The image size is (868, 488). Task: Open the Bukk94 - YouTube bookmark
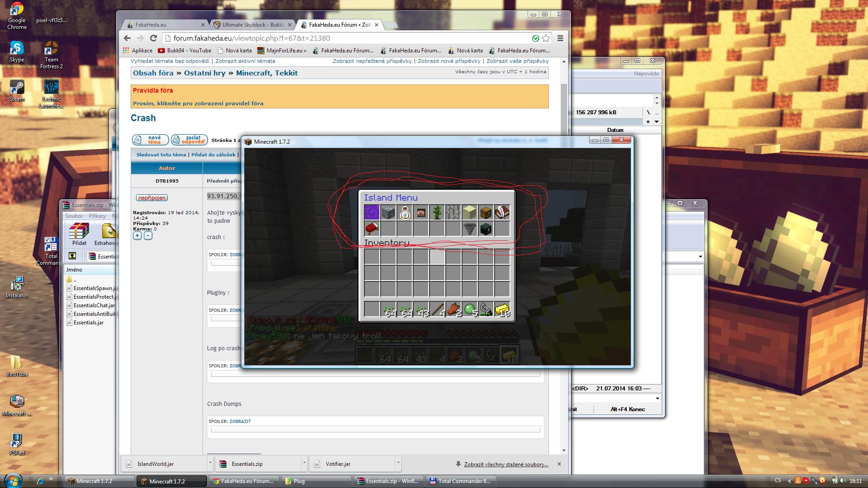pos(184,51)
